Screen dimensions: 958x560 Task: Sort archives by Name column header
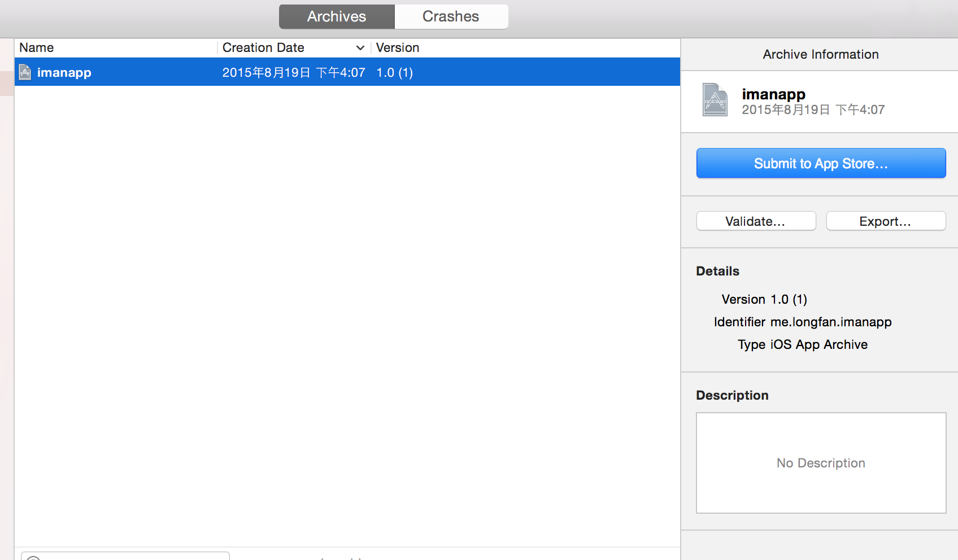click(37, 48)
